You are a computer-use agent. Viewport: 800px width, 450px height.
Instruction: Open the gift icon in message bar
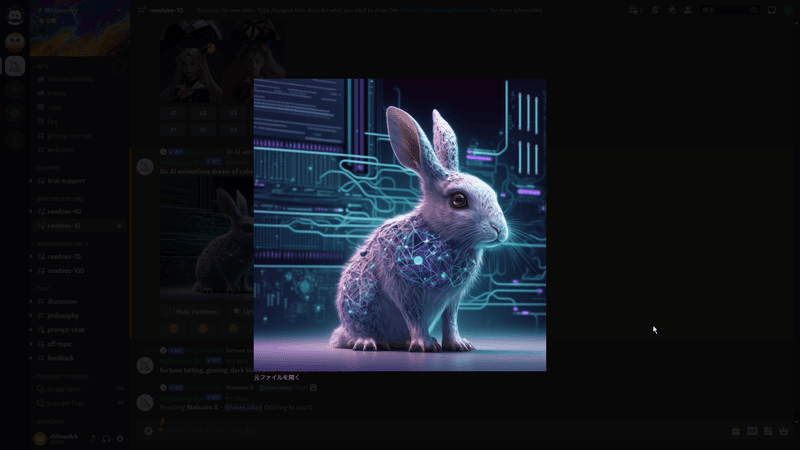[x=736, y=431]
